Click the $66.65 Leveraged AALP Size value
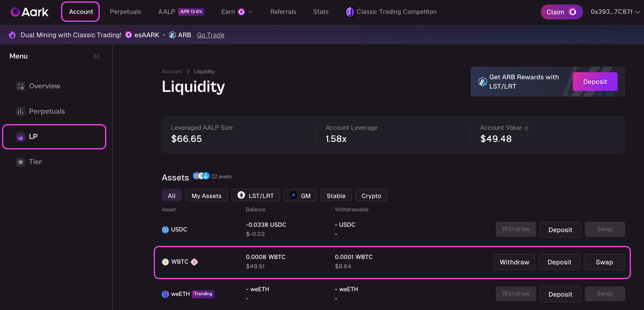The height and width of the screenshot is (310, 644). [186, 139]
